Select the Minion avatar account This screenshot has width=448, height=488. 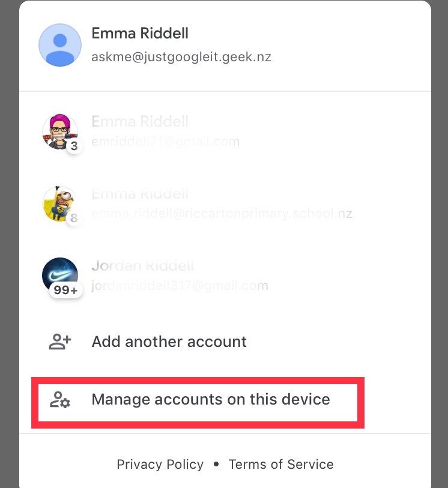(60, 204)
